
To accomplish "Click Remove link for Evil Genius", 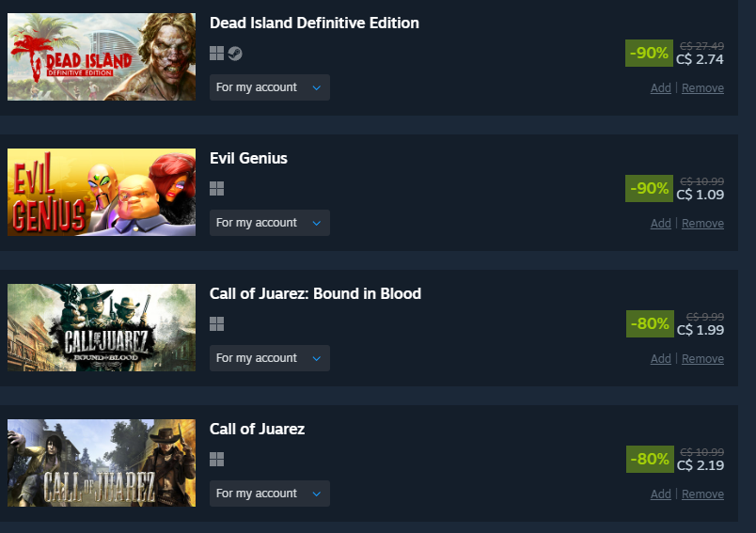I will (x=702, y=224).
